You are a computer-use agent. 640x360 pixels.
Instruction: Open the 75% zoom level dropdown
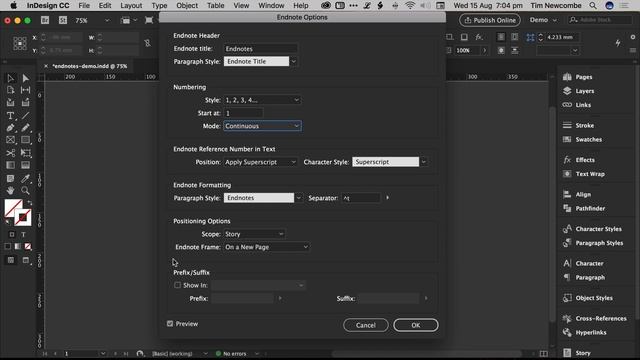[107, 20]
